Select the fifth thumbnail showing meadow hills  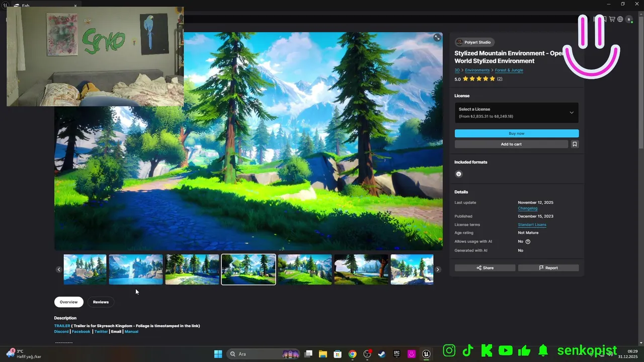[305, 269]
